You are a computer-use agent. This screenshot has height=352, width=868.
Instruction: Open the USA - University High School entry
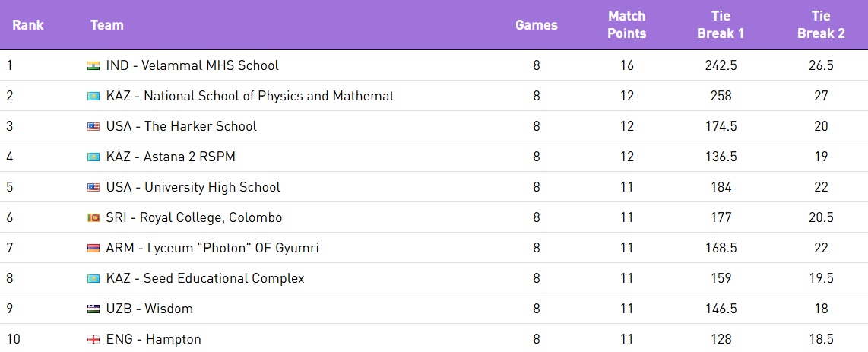click(x=193, y=187)
